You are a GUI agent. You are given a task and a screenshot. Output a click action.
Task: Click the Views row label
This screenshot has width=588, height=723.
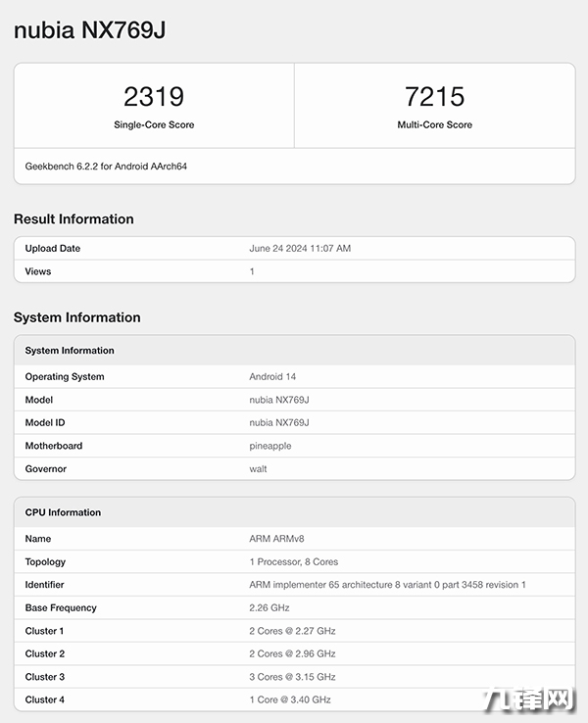click(38, 271)
